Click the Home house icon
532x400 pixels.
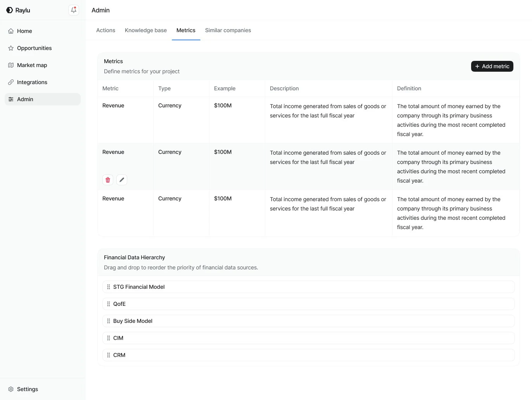[x=11, y=31]
